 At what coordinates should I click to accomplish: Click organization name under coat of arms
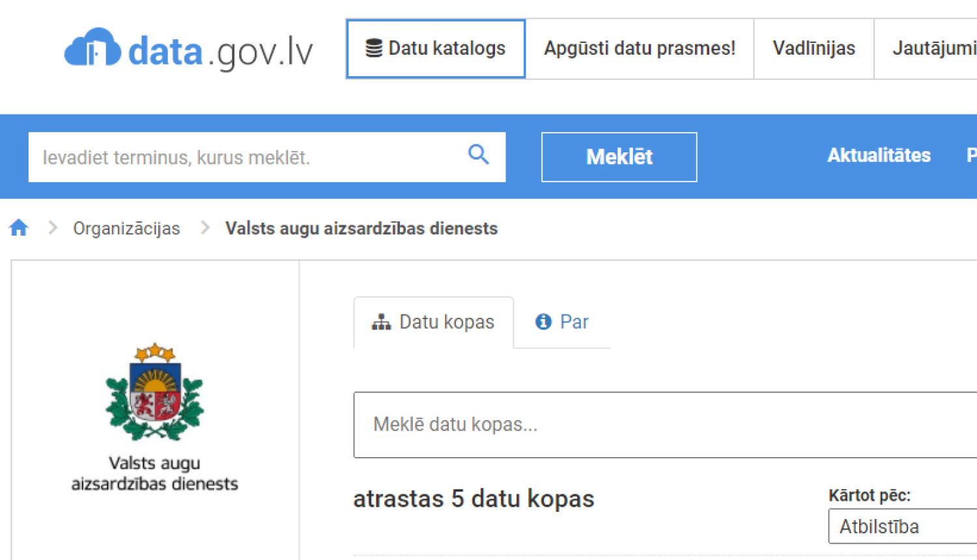155,473
